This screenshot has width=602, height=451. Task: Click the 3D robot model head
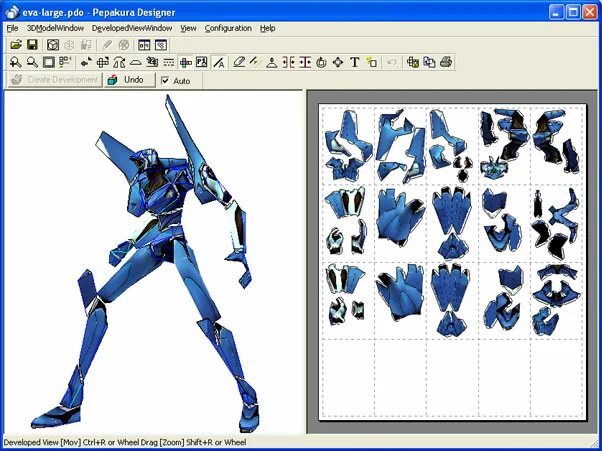(x=147, y=159)
